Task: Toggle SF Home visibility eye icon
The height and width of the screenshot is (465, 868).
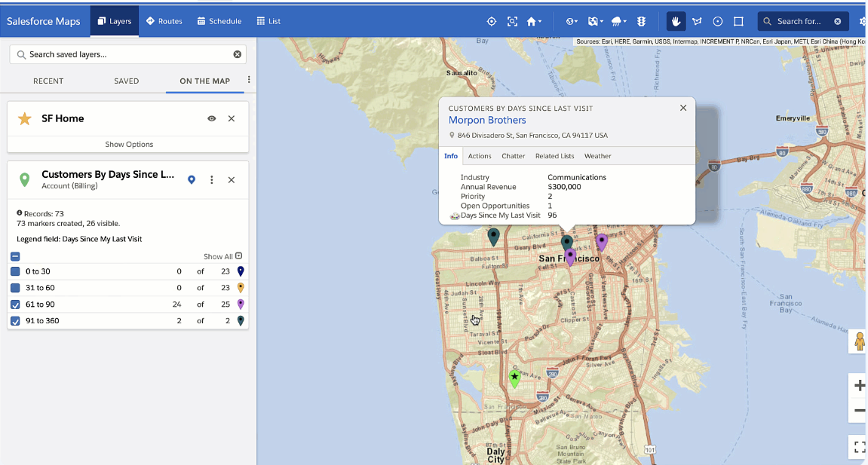Action: (211, 118)
